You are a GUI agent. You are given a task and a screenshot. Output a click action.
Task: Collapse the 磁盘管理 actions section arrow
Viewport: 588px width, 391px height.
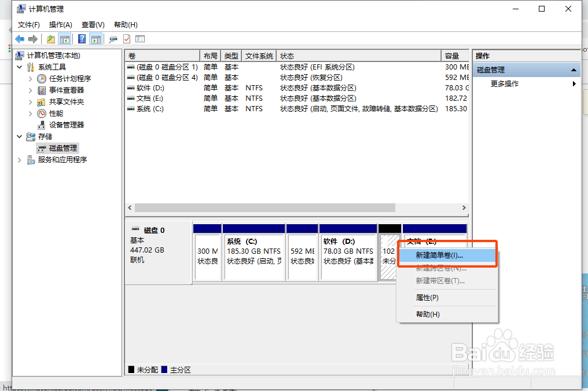click(574, 70)
